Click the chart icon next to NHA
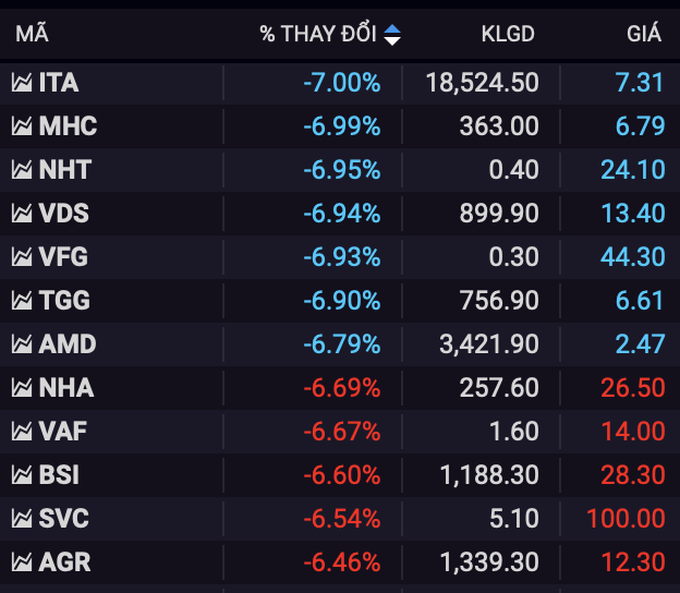This screenshot has width=680, height=593. (21, 388)
